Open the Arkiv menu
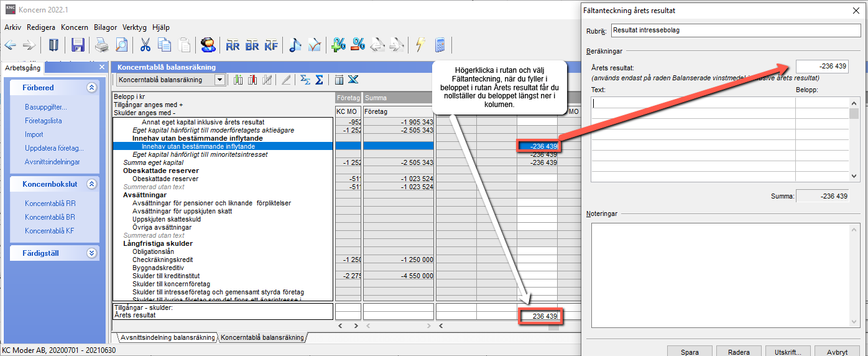The image size is (868, 356). [x=13, y=27]
